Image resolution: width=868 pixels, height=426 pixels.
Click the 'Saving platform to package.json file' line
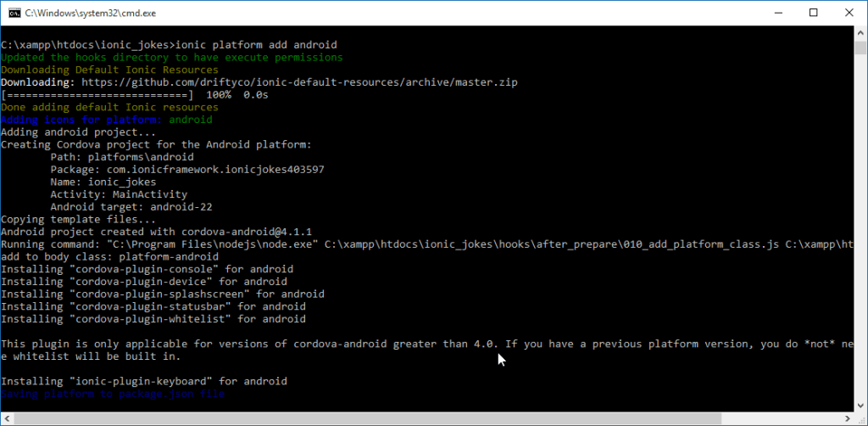(x=113, y=395)
